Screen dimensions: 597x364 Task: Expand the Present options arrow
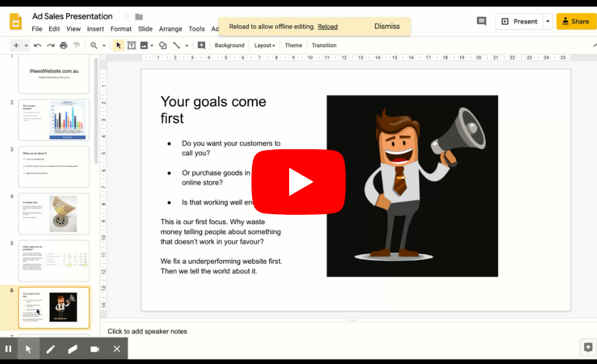click(x=547, y=21)
